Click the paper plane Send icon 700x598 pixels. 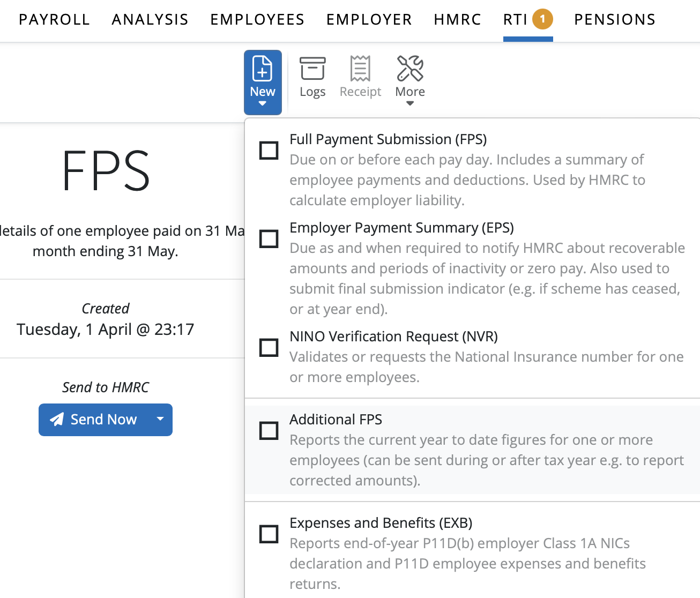57,420
